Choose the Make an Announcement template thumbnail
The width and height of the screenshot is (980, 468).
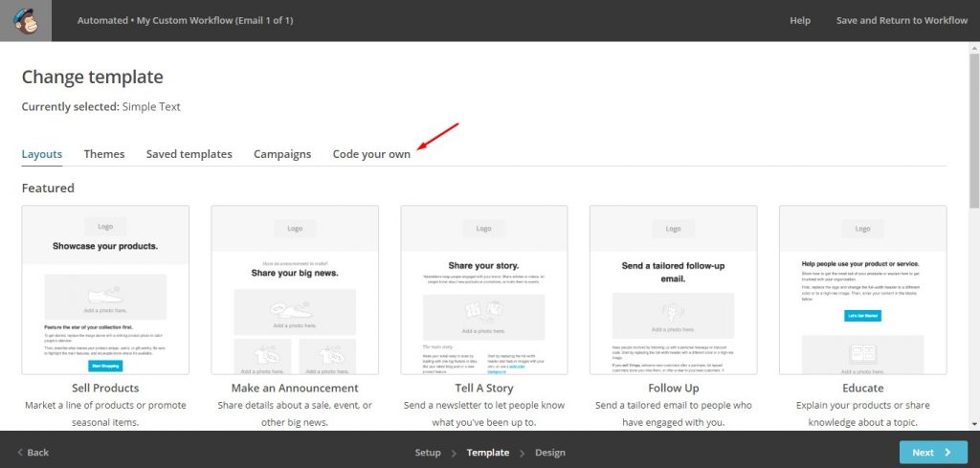tap(295, 290)
